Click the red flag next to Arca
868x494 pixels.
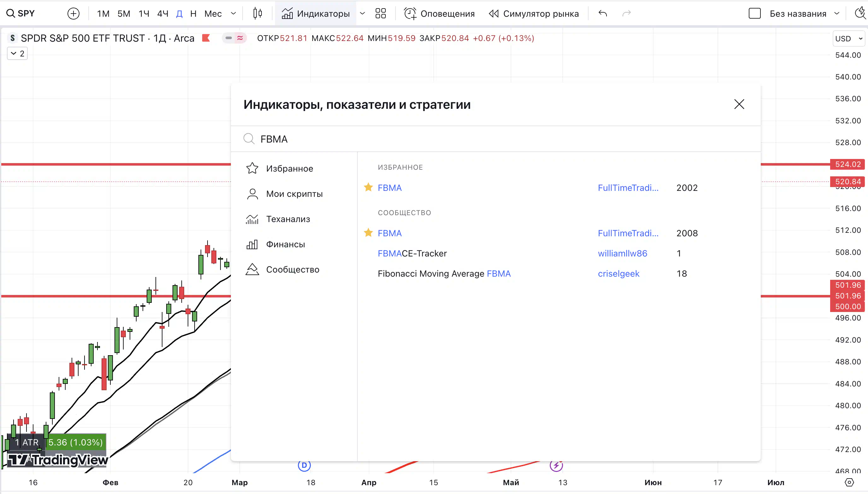click(206, 38)
